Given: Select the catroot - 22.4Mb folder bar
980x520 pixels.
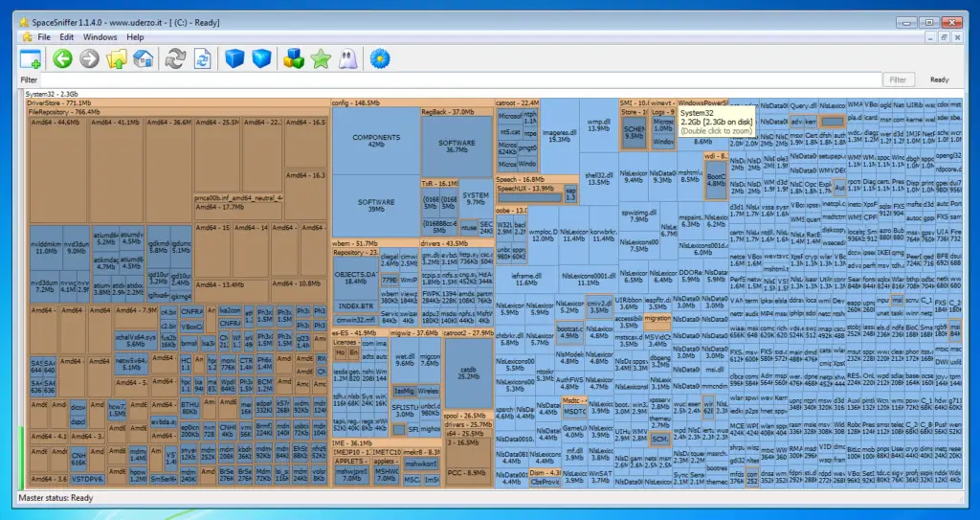Looking at the screenshot, I should pos(517,102).
